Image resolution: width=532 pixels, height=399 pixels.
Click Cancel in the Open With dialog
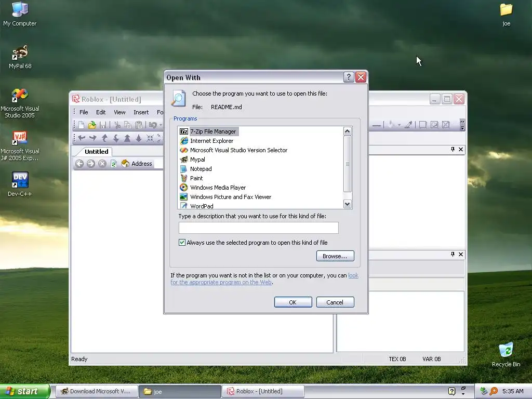pos(335,302)
